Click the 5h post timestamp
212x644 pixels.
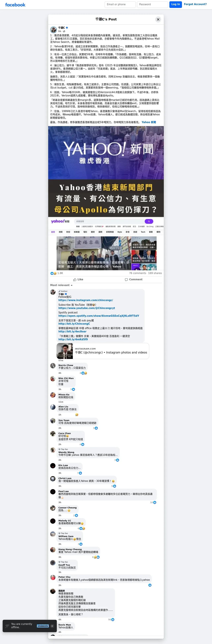(60, 31)
